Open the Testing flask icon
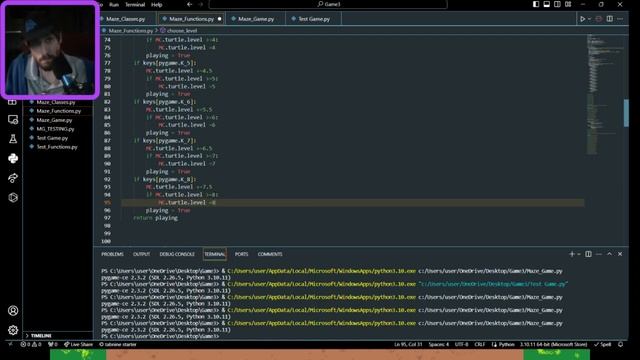This screenshot has height=360, width=640. [x=13, y=139]
